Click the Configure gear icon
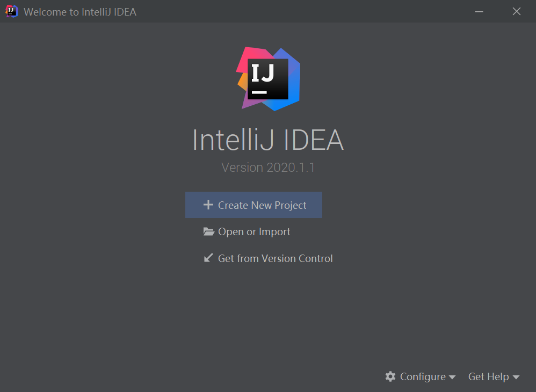This screenshot has width=536, height=392. (x=390, y=376)
